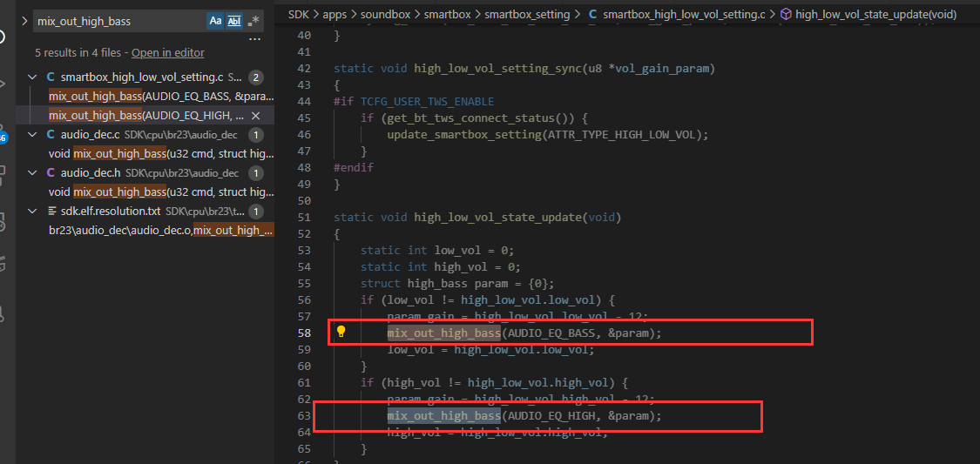The height and width of the screenshot is (464, 980).
Task: Click line number 58 in the gutter
Action: tap(304, 333)
